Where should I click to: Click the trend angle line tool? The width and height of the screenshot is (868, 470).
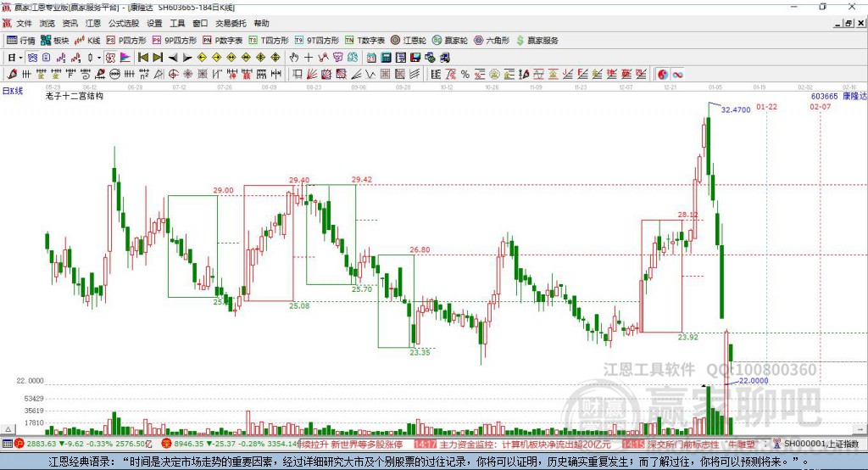tap(358, 75)
